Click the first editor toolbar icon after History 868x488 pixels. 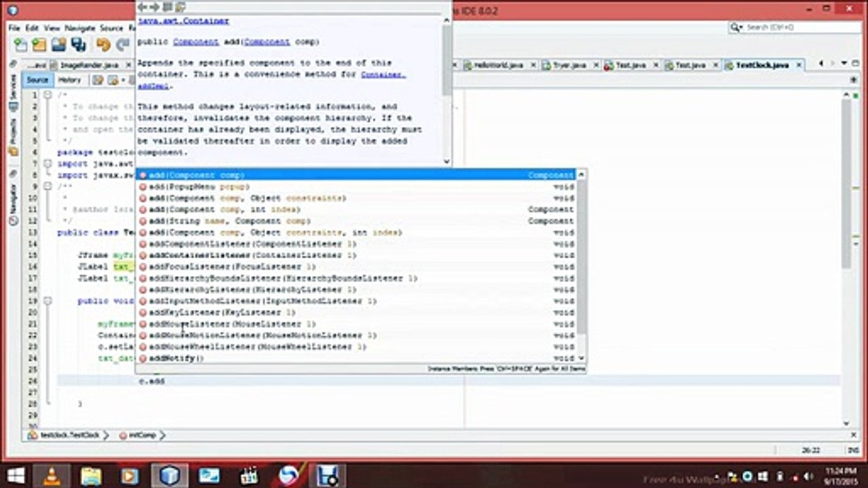pos(97,80)
